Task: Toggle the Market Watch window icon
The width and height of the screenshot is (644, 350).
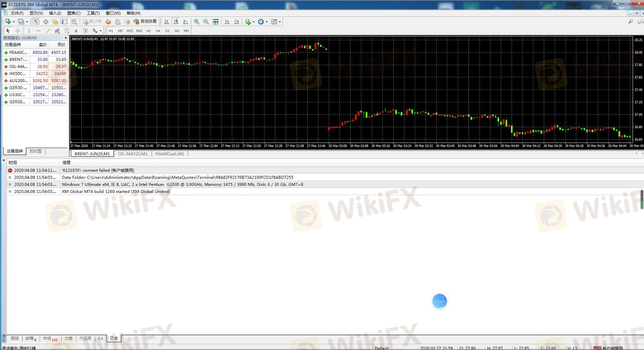Action: 36,22
